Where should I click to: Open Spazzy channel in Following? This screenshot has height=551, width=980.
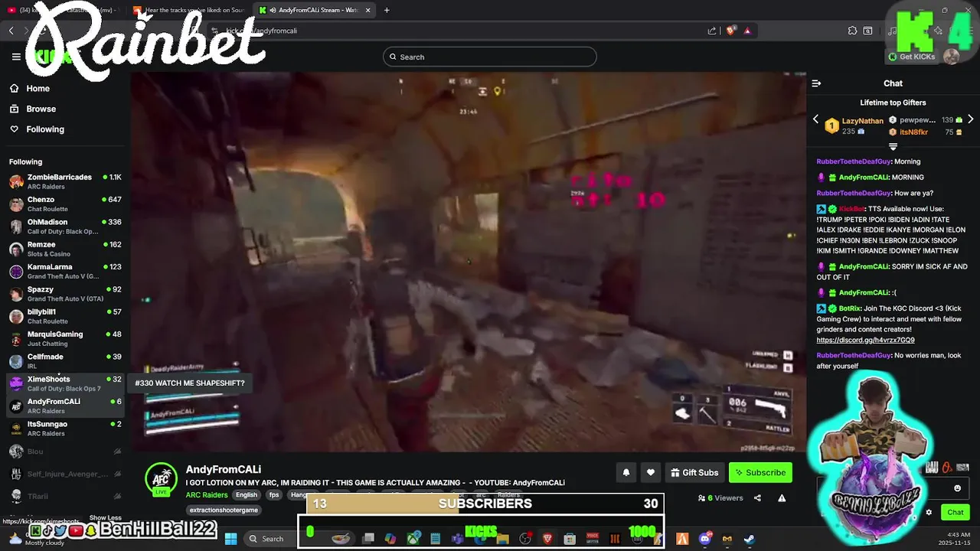point(65,294)
